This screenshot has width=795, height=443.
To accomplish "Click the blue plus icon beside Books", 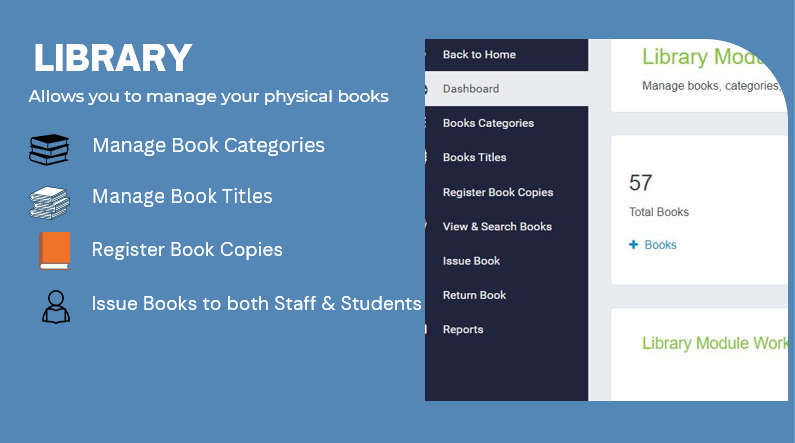I will click(x=633, y=245).
